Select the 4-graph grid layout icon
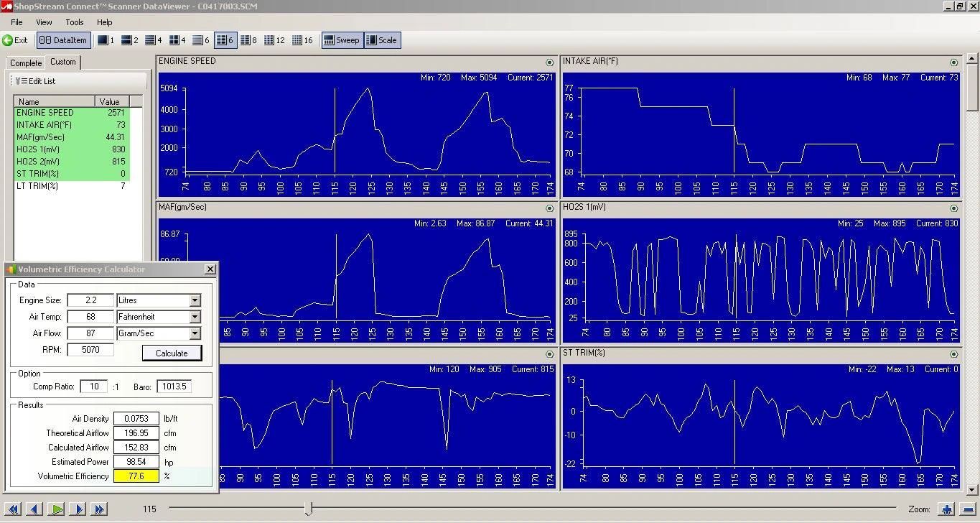 (x=173, y=40)
